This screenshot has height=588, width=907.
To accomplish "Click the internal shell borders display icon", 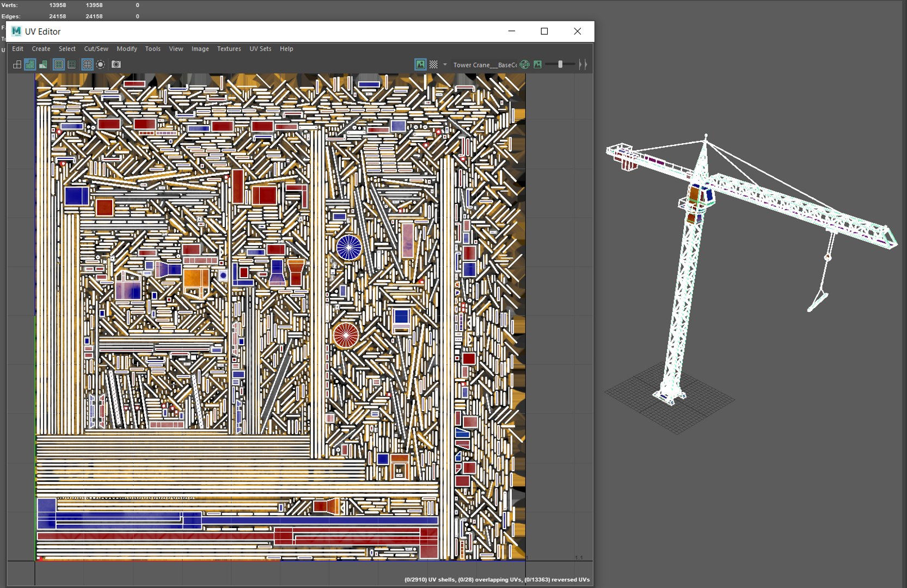I will [x=72, y=65].
